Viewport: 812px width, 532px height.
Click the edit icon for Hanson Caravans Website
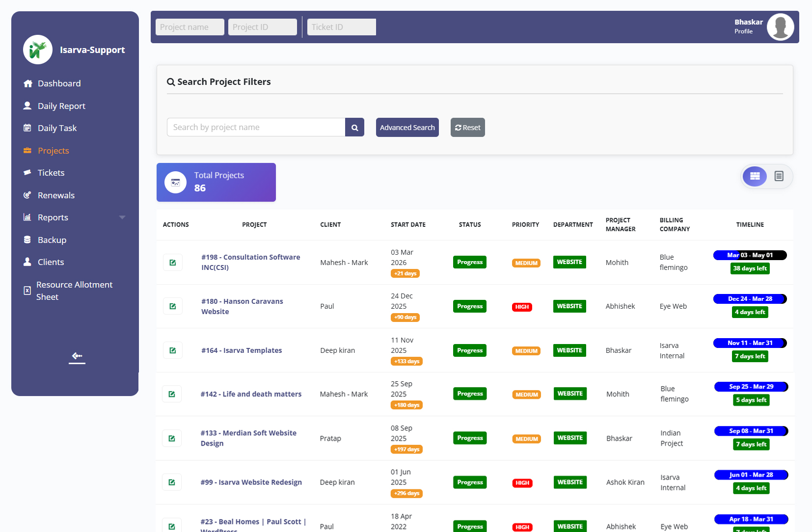pos(172,306)
